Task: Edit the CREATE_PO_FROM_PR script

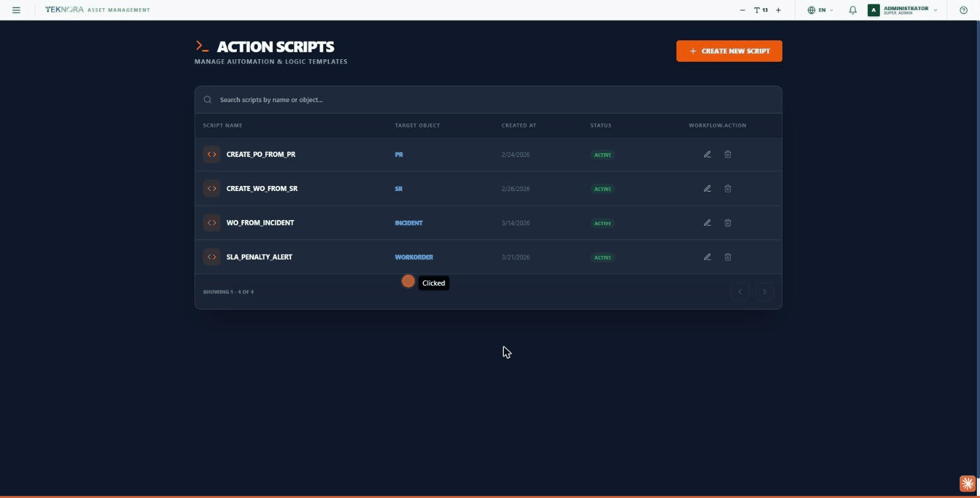Action: (x=707, y=154)
